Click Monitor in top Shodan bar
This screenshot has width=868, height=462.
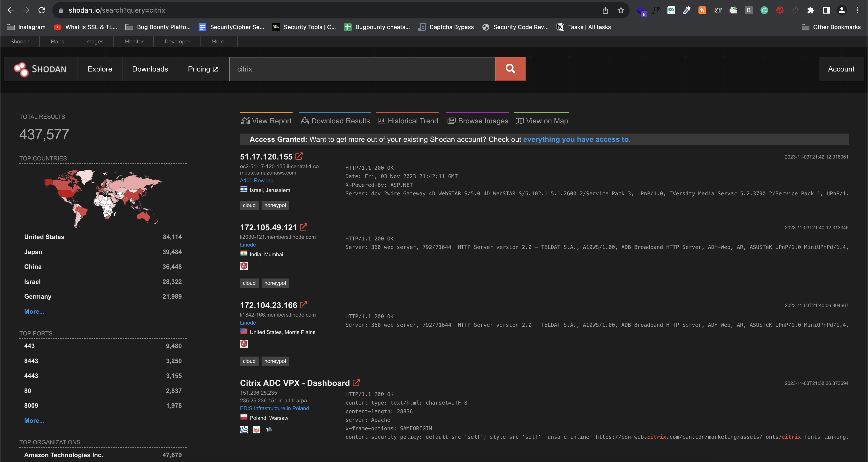coord(134,41)
